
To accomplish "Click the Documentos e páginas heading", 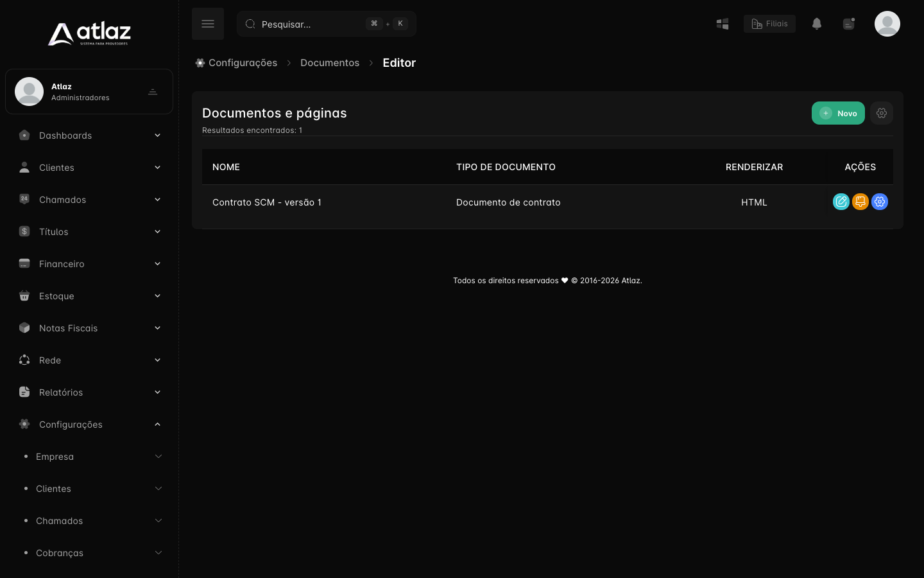I will pos(274,113).
